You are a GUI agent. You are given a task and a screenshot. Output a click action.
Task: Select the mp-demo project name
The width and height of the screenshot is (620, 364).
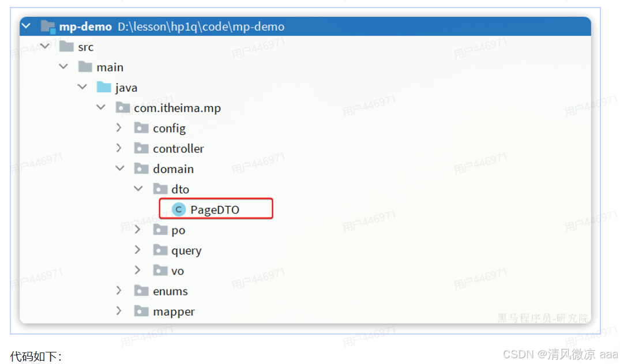[x=85, y=27]
